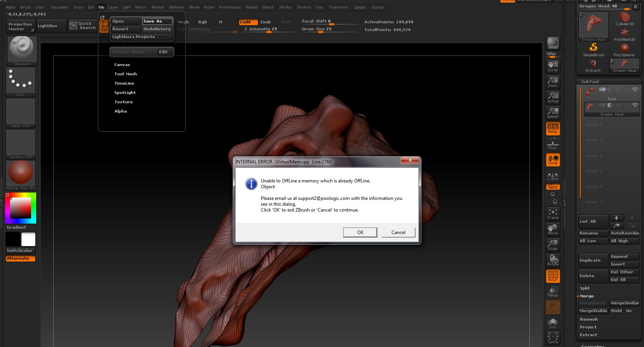
Task: Open the Render menu
Action: tap(251, 7)
